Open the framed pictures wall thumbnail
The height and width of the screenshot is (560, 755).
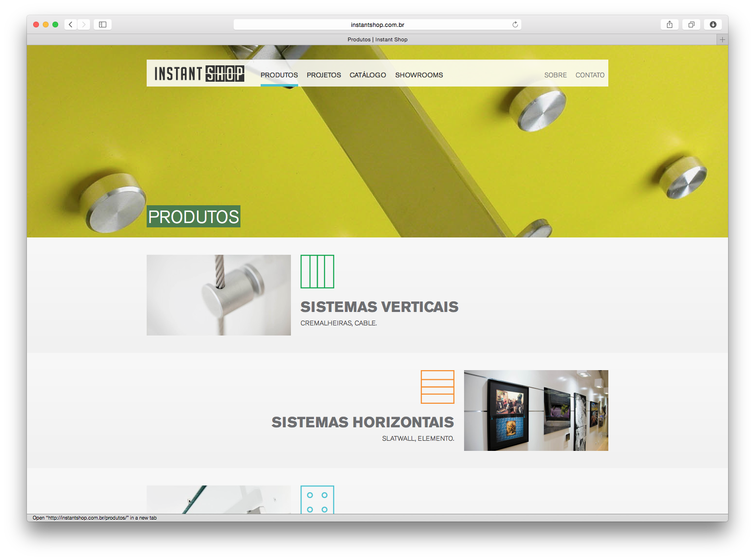coord(536,411)
